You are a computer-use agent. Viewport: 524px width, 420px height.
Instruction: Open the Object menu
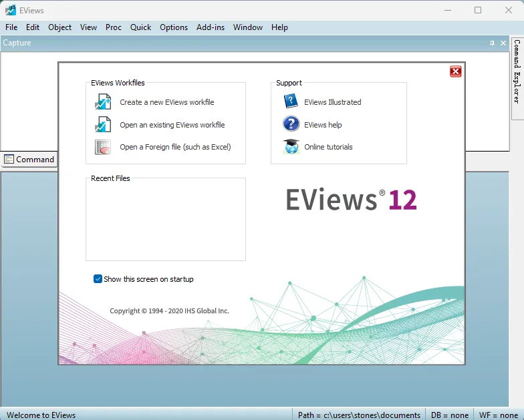(60, 27)
